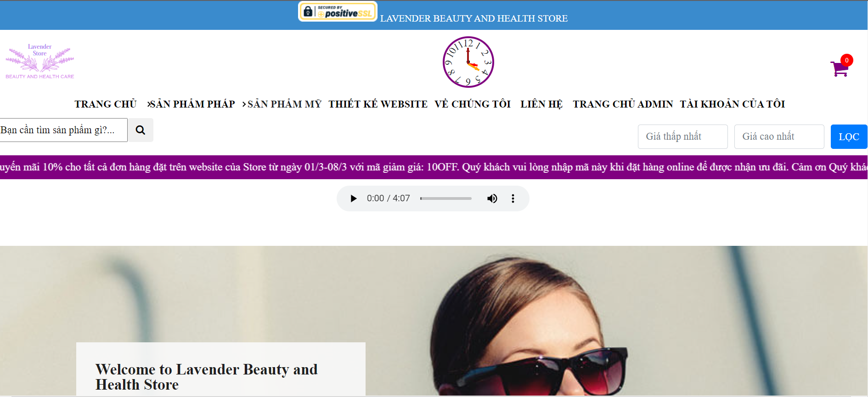This screenshot has width=868, height=397.
Task: Go to Trang Chủ Admin
Action: [x=623, y=104]
